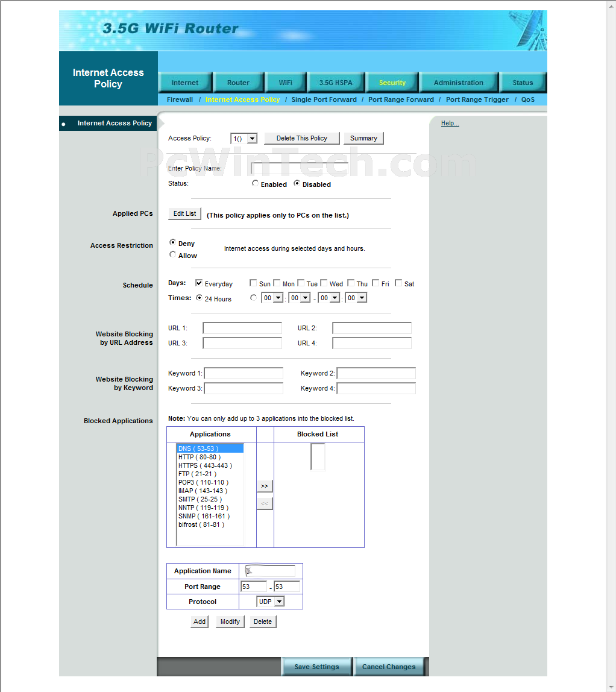The image size is (616, 692).
Task: Check the Tue day checkbox
Action: [x=301, y=283]
